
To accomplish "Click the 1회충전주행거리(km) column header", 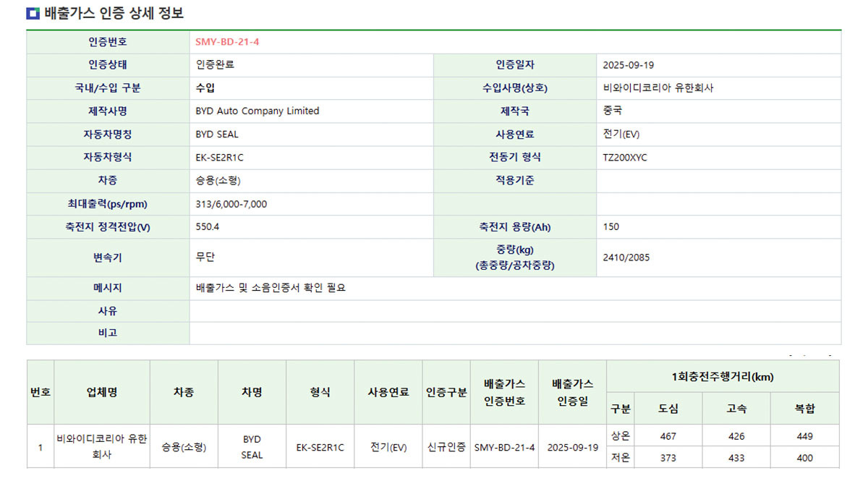I will pyautogui.click(x=723, y=377).
